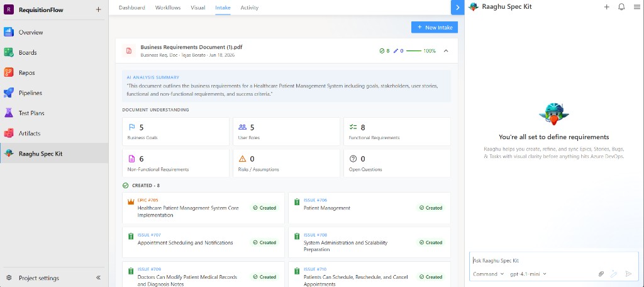The height and width of the screenshot is (287, 644).
Task: Select the Intake tab
Action: (223, 8)
